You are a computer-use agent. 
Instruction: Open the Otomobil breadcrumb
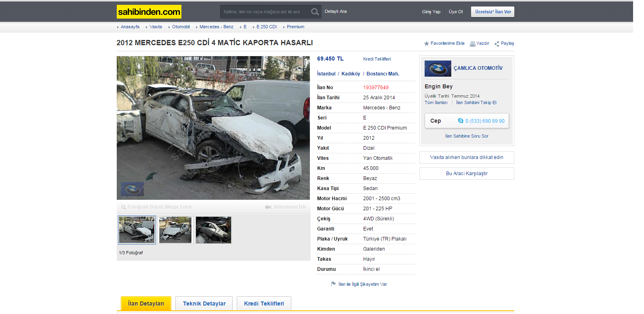coord(181,27)
